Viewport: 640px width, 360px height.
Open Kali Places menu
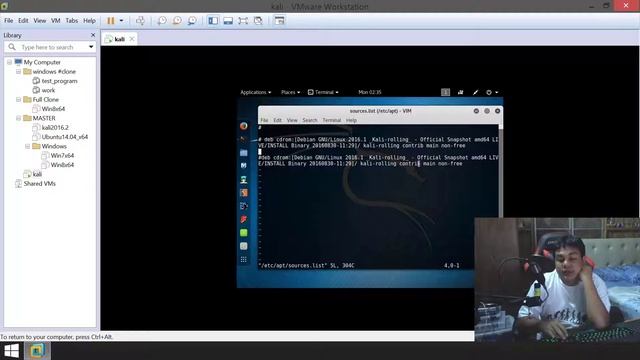point(290,92)
